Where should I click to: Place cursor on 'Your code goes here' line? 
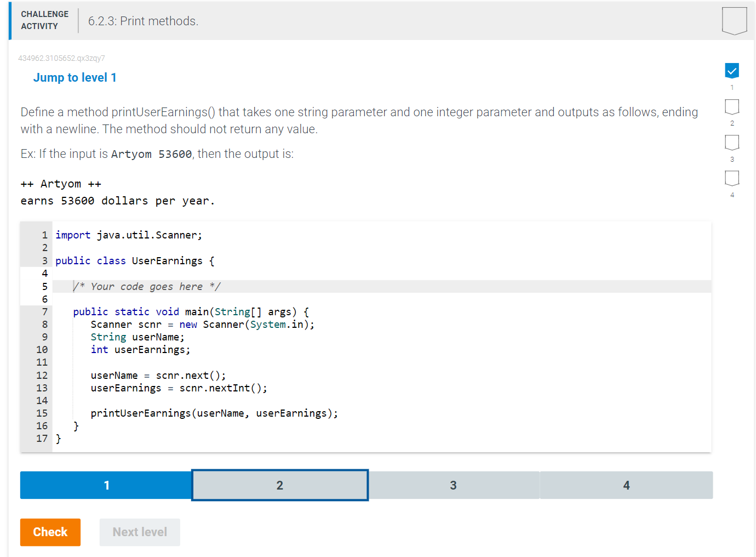tap(382, 287)
